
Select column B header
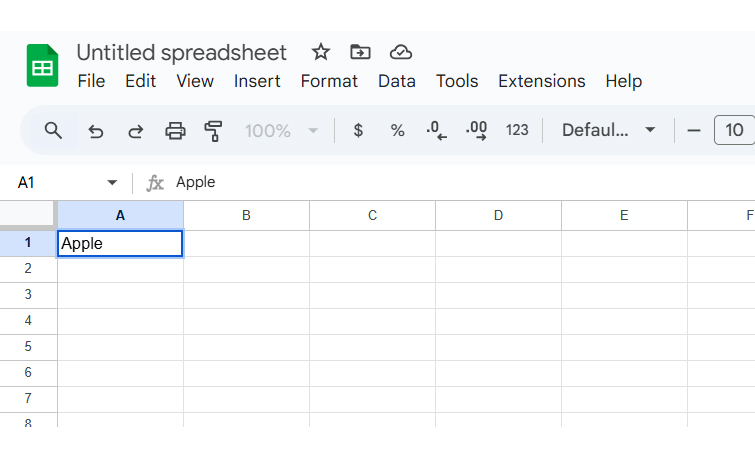[246, 215]
